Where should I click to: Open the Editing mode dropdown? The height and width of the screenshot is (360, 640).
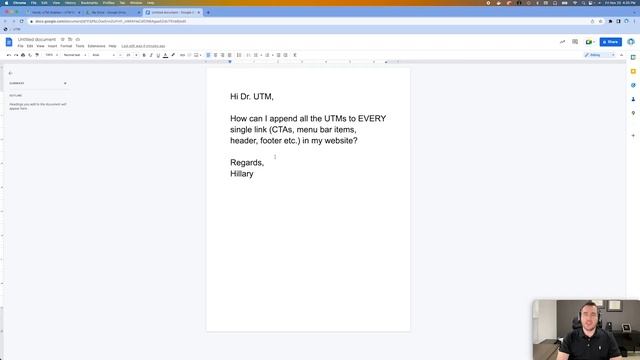[x=599, y=55]
